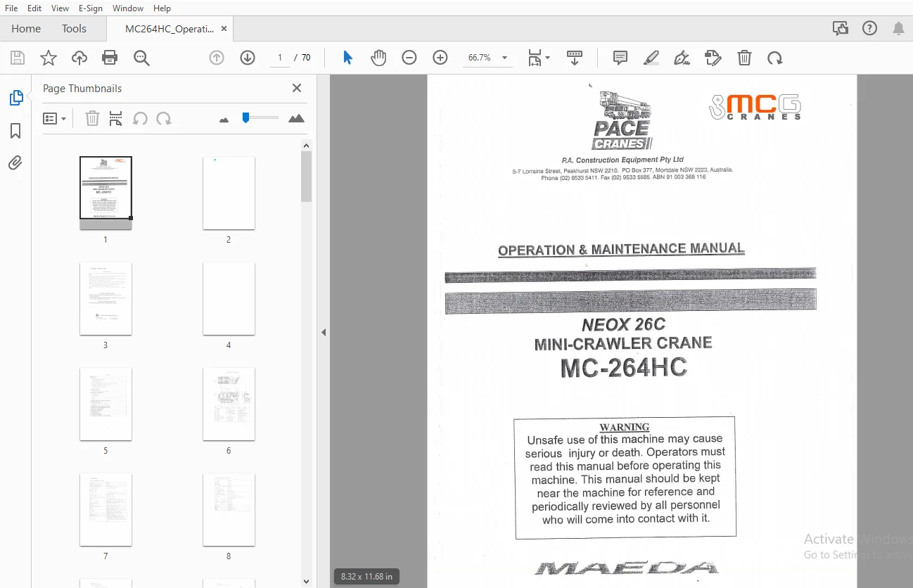913x588 pixels.
Task: Rotate selected thumbnail pages clockwise
Action: click(164, 118)
